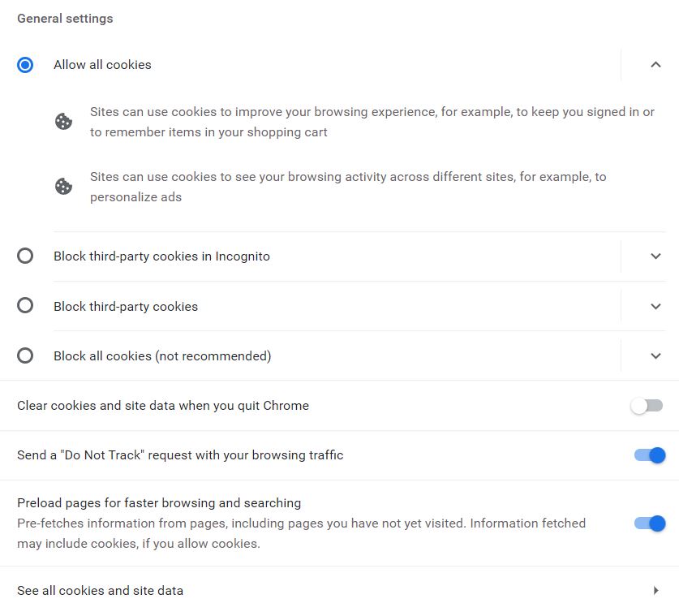
Task: Select Block third-party cookies in Incognito
Action: pos(25,256)
